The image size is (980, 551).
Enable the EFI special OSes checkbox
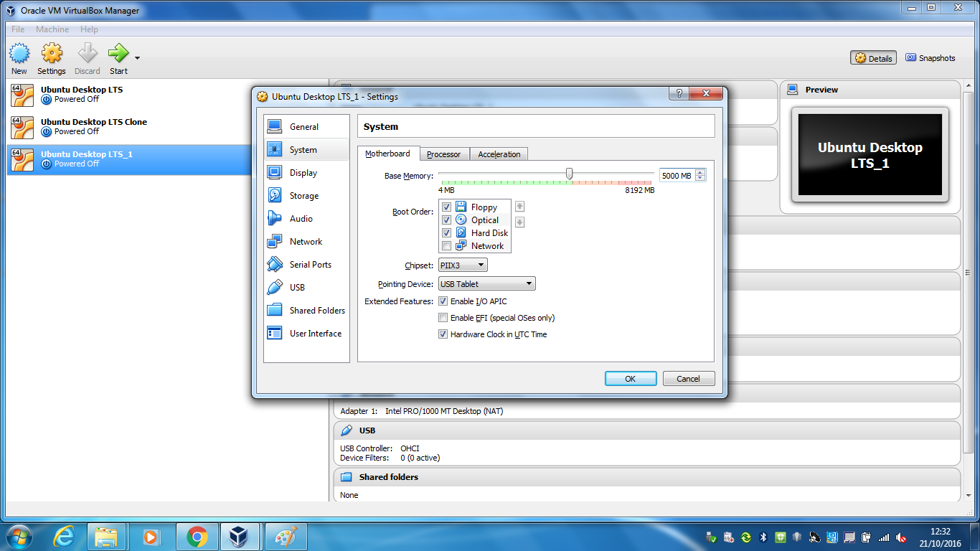pyautogui.click(x=443, y=318)
